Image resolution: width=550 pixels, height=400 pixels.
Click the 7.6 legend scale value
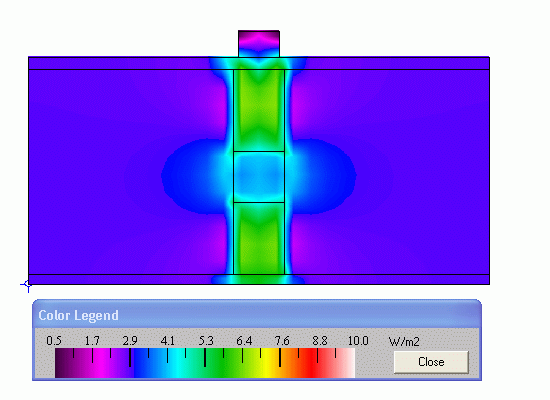click(x=282, y=341)
